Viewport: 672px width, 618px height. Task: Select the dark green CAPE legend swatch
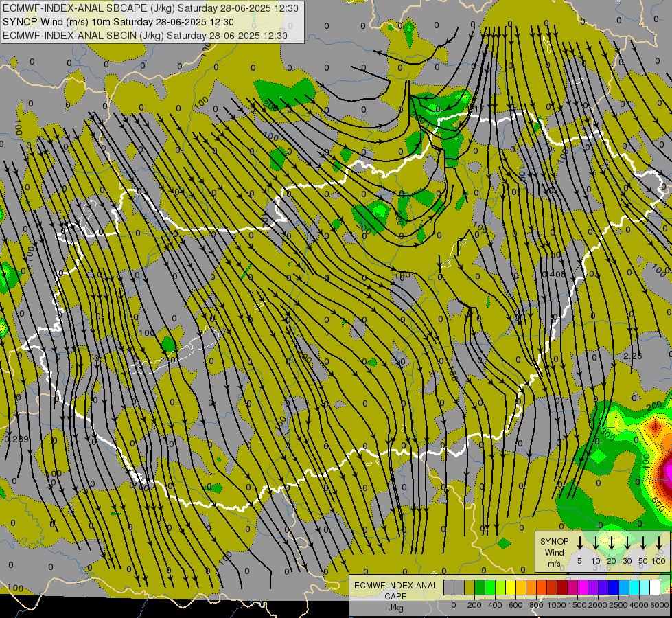coord(480,587)
